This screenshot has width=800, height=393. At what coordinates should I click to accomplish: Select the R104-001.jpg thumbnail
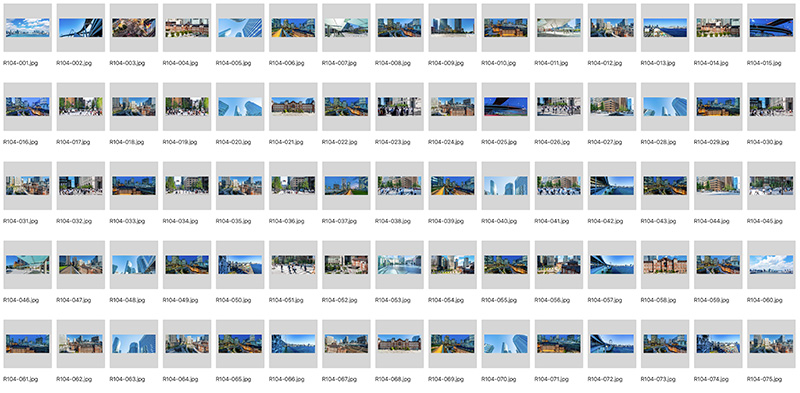click(28, 28)
